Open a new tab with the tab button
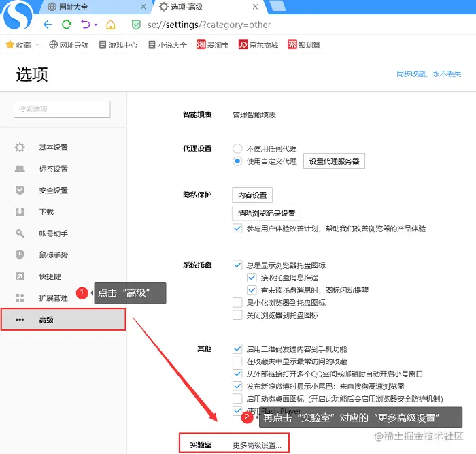 (277, 5)
